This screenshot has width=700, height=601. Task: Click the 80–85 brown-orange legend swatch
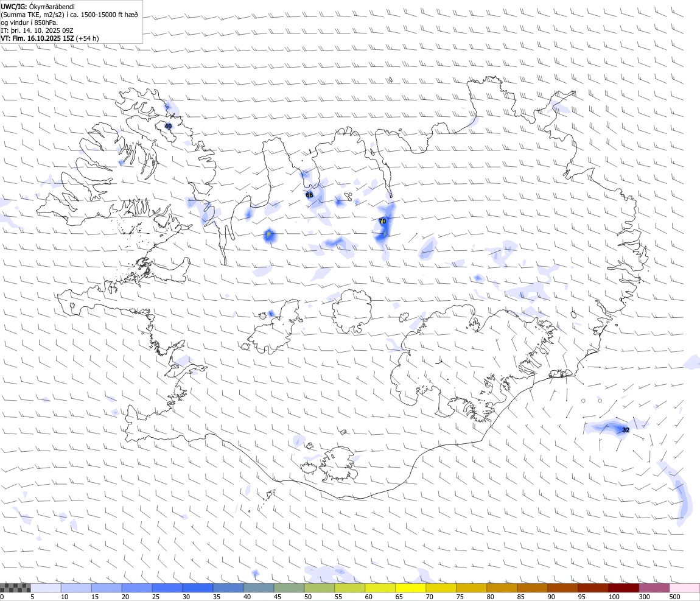502,588
